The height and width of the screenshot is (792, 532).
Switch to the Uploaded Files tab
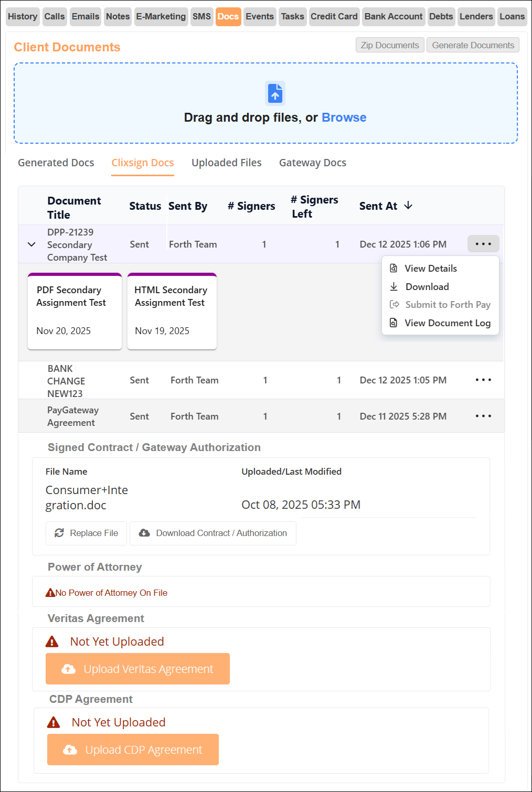226,163
